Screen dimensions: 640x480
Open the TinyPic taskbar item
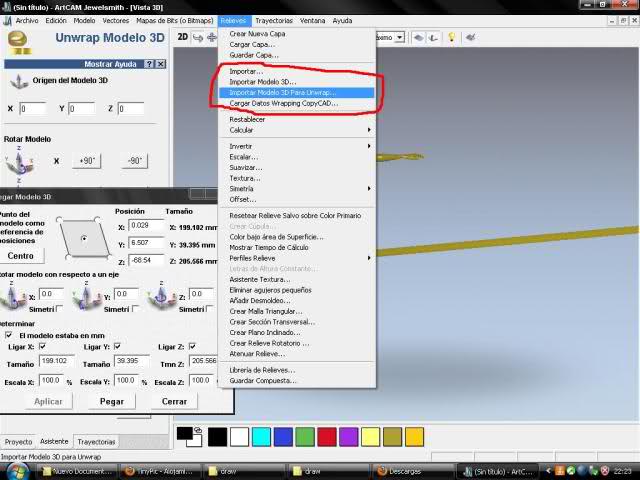(160, 471)
